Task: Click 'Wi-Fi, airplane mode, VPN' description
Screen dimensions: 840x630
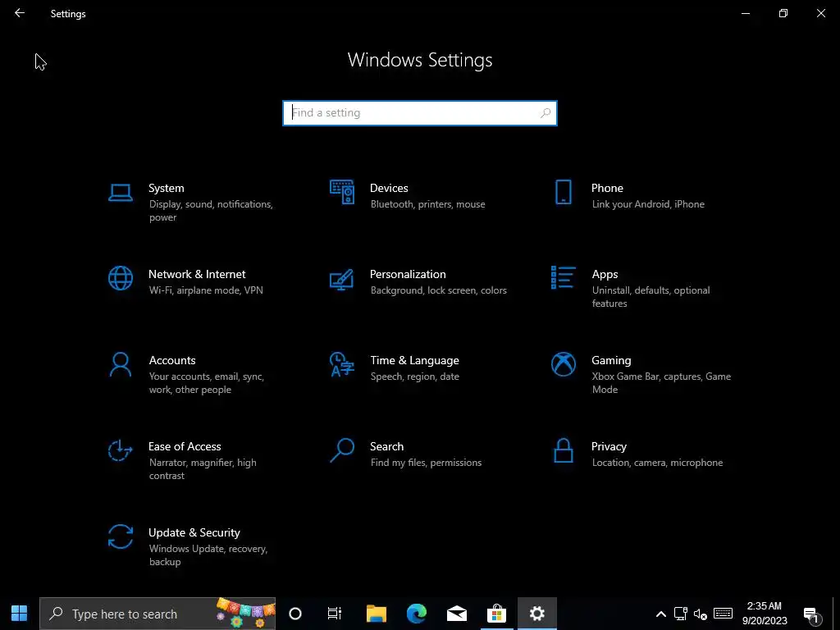Action: 206,290
